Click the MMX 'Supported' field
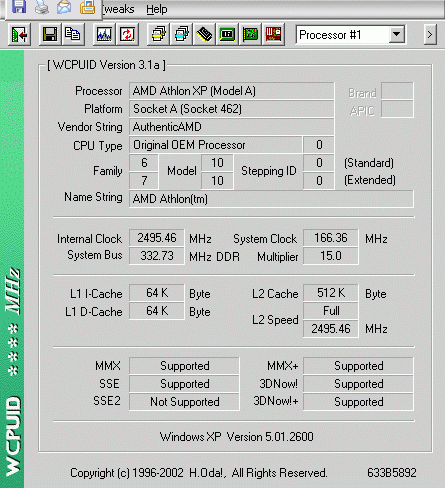 pos(184,366)
